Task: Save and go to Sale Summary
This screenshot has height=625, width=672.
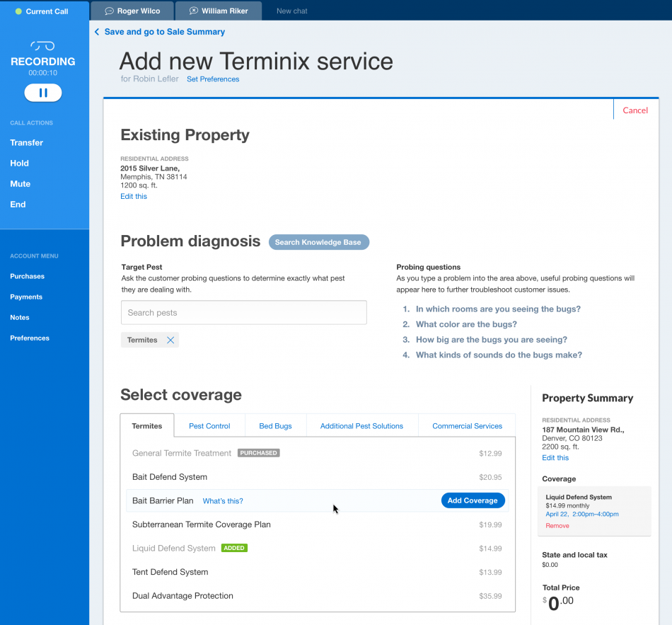Action: (x=165, y=32)
